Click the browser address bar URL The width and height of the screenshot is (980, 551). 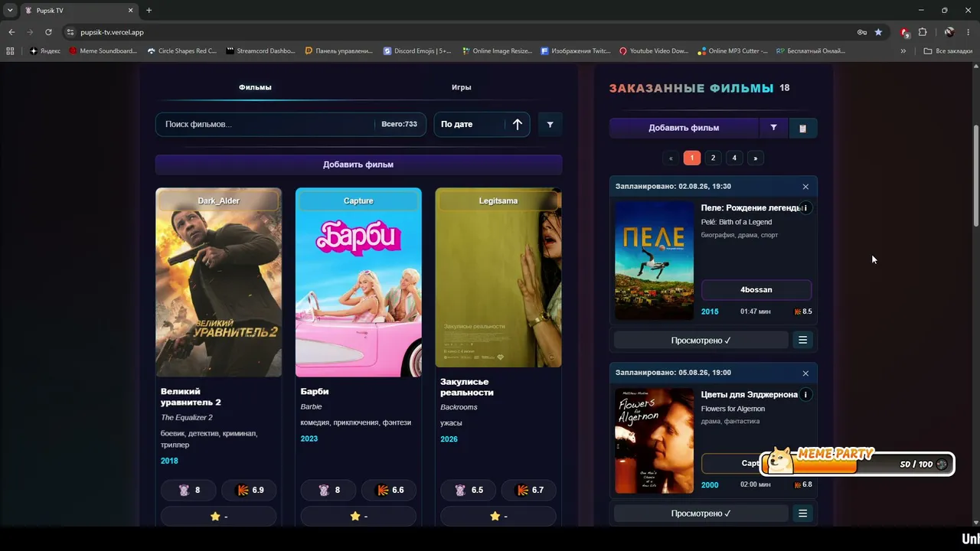pos(112,32)
